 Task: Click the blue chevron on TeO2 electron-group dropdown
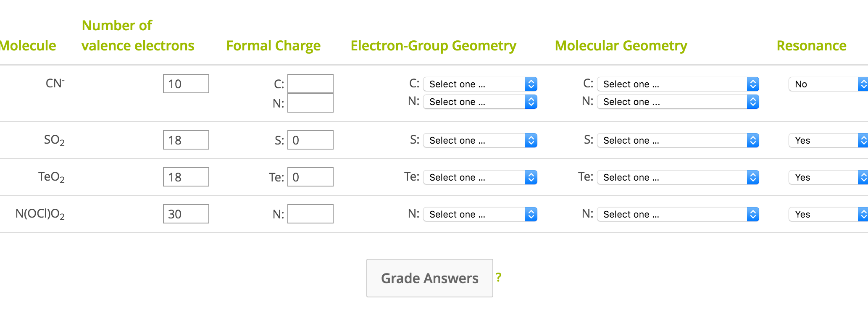coord(531,177)
